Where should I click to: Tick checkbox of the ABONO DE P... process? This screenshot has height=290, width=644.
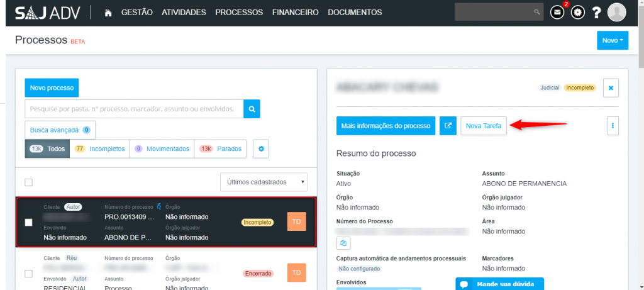28,222
